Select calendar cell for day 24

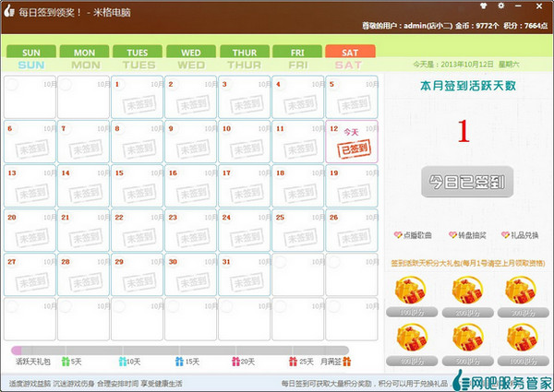(x=244, y=231)
